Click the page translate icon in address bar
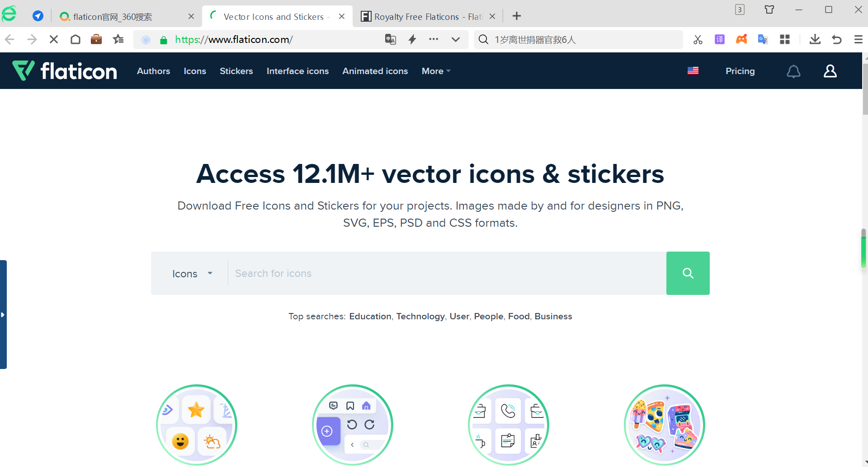This screenshot has width=868, height=467. click(x=391, y=40)
